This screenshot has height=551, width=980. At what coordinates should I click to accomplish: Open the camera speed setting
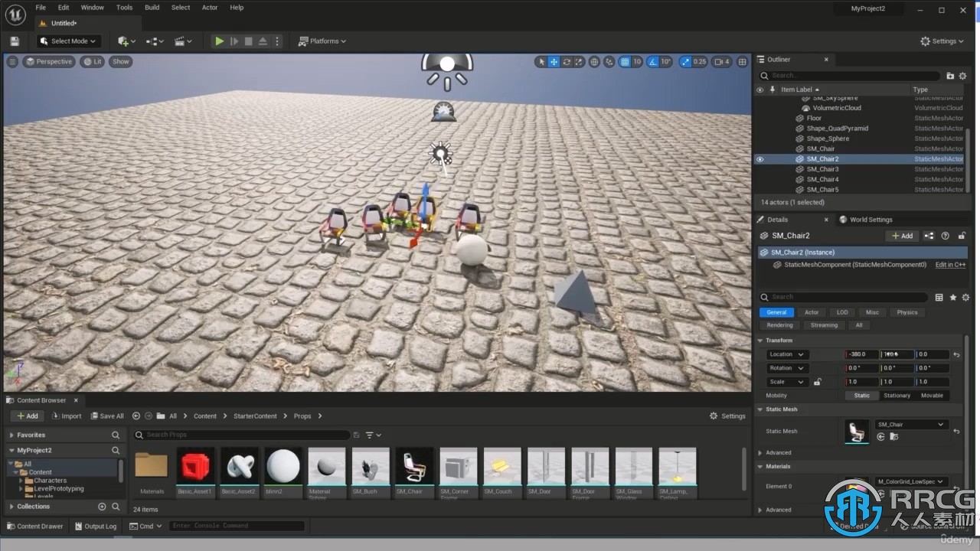point(722,62)
